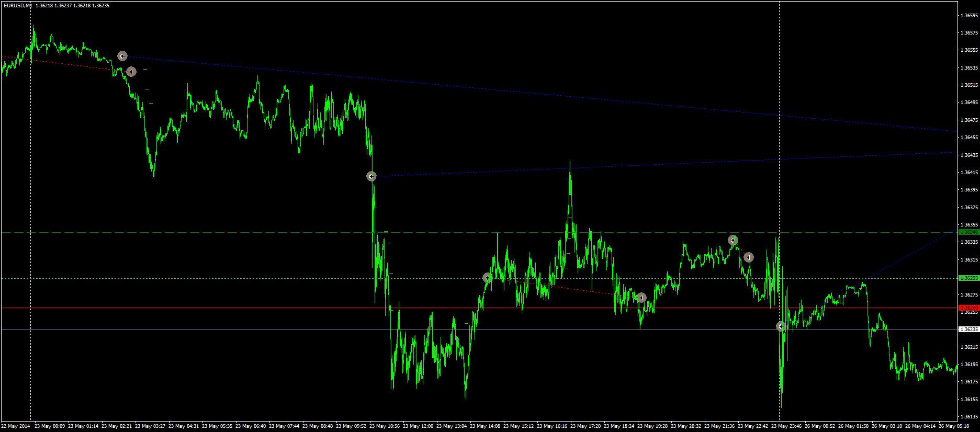This screenshot has height=432, width=980.
Task: Click the 23 May 02:21 time label
Action: [117, 426]
